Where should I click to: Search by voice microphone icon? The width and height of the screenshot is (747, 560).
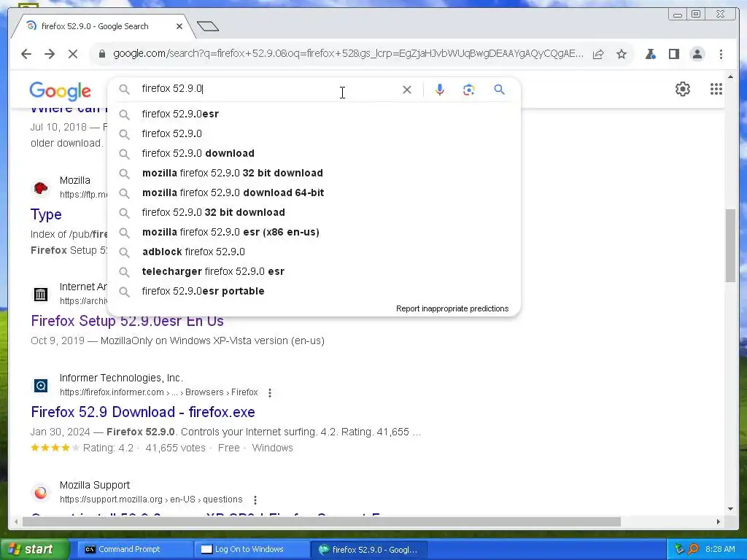(x=440, y=90)
